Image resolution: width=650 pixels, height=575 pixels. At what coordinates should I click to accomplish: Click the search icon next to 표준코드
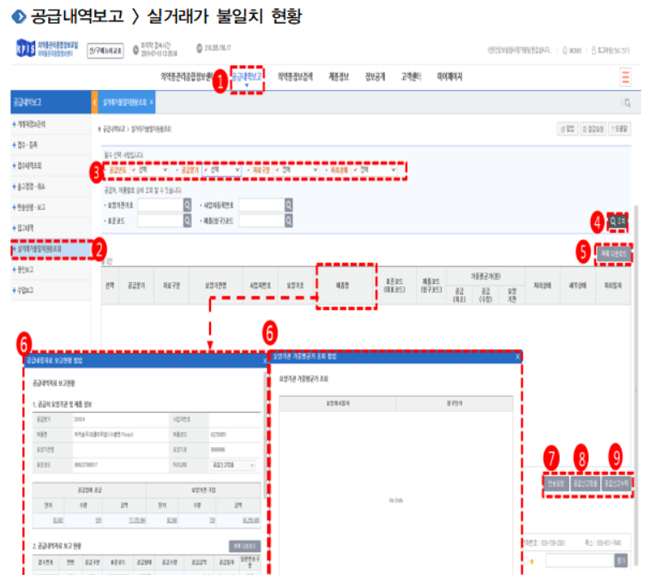[187, 221]
